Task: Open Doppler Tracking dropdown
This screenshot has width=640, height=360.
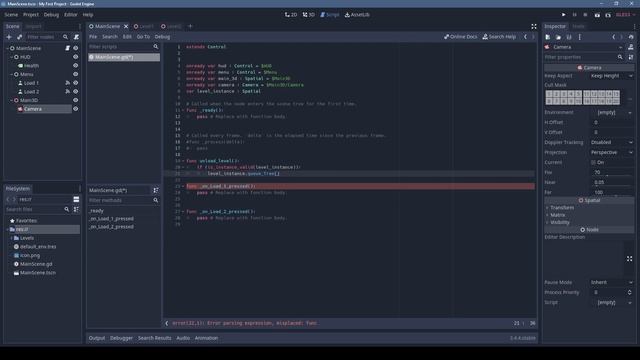Action: point(612,142)
